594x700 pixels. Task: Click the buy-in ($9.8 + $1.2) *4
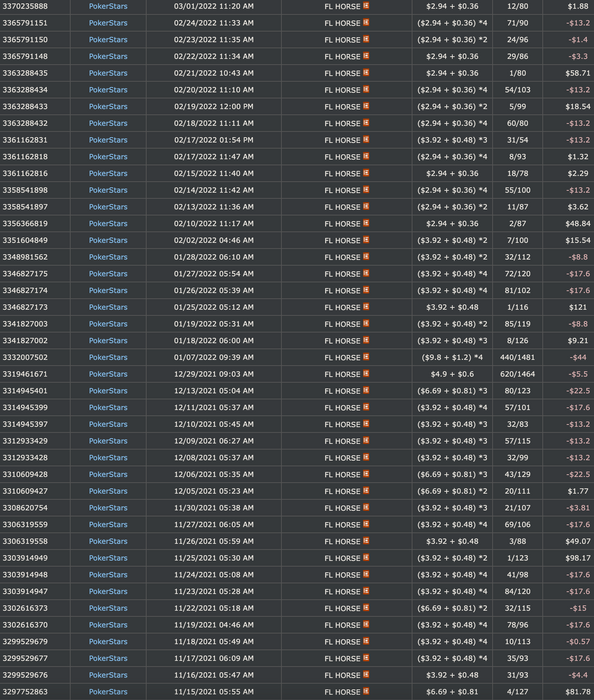tap(452, 357)
